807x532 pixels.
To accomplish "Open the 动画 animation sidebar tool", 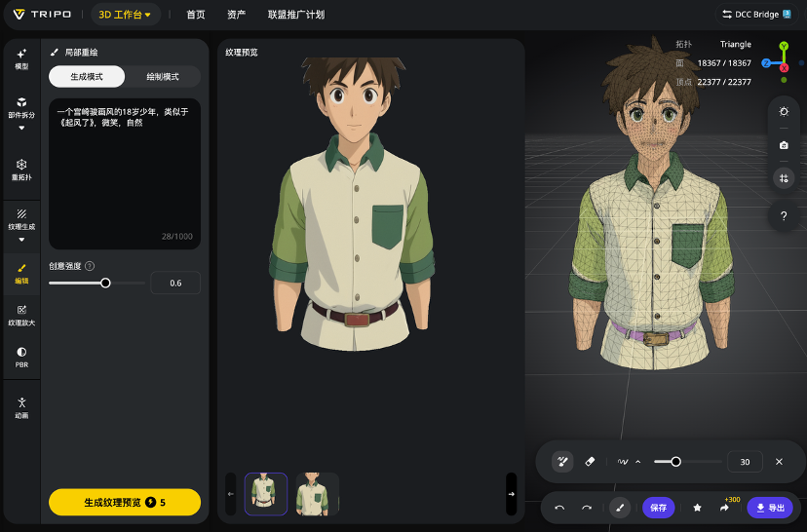I will coord(21,407).
